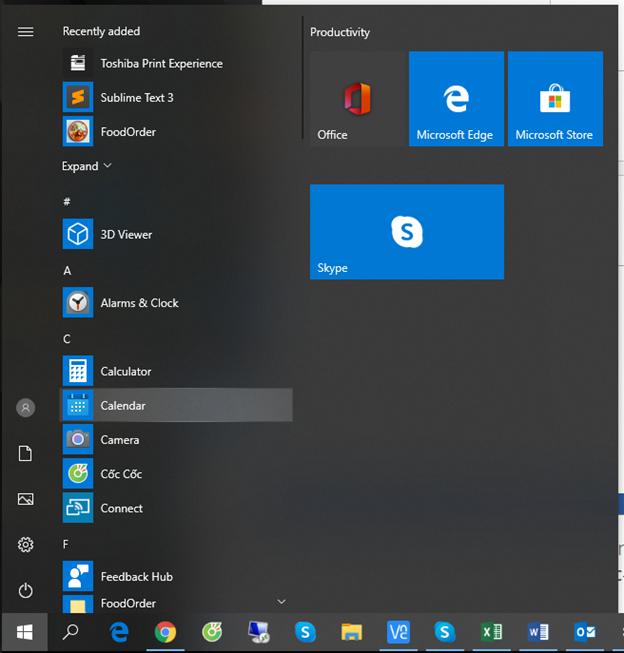Viewport: 624px width, 653px height.
Task: Open FoodOrder under Recently added
Action: coord(177,132)
